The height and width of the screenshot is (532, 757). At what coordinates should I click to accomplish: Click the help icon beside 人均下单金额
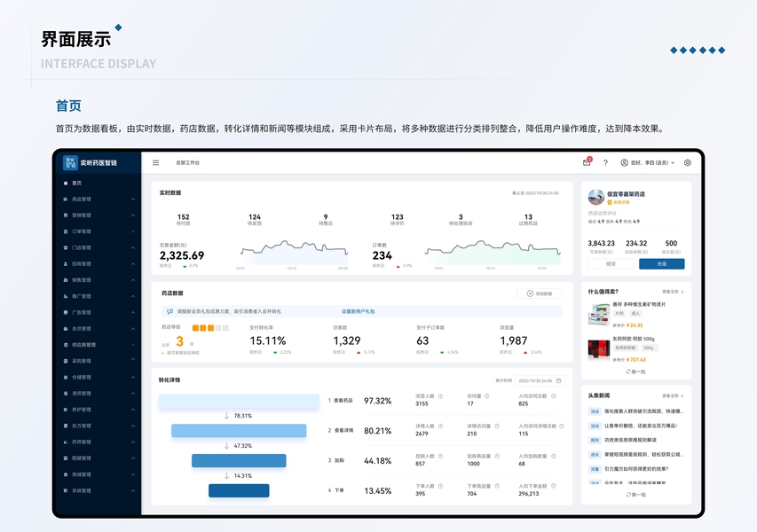(x=554, y=486)
